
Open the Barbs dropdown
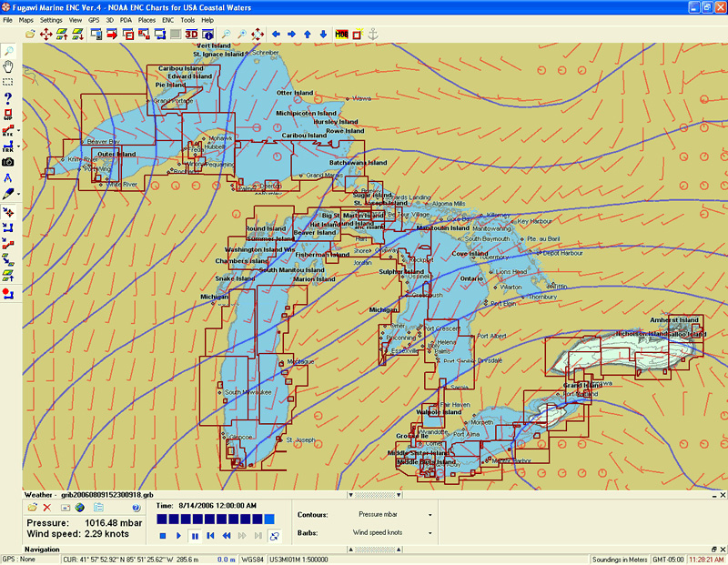430,533
